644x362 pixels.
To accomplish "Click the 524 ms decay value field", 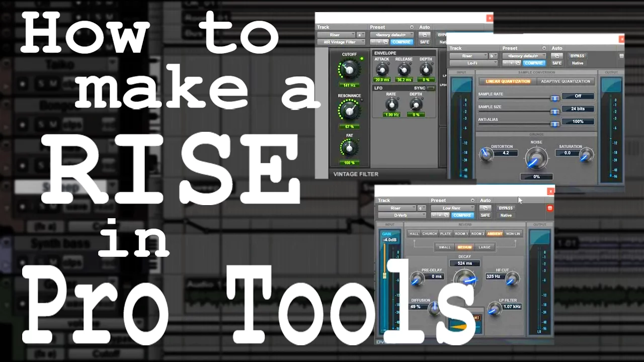I will tap(465, 263).
